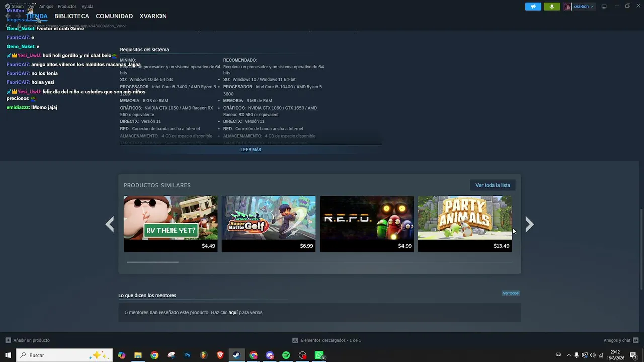Image resolution: width=644 pixels, height=362 pixels.
Task: Open the Windows Start menu
Action: tap(8, 355)
